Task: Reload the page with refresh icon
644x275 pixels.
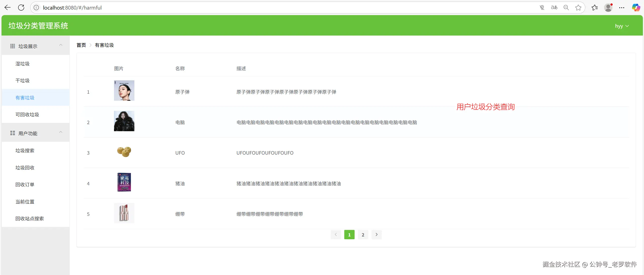Action: coord(21,8)
